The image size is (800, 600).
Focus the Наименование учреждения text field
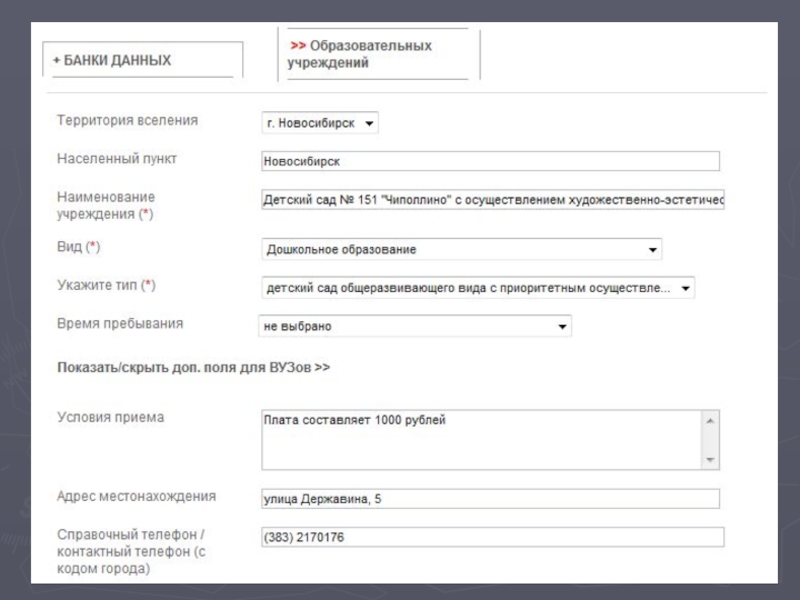(491, 200)
